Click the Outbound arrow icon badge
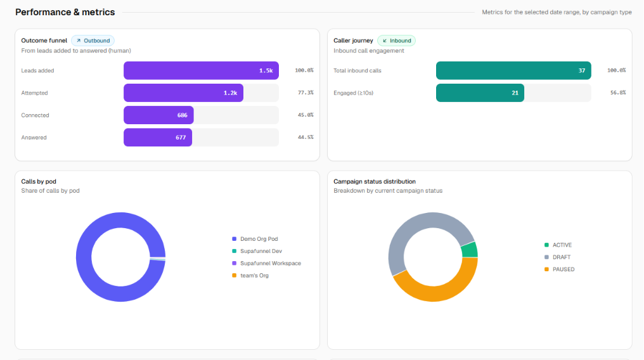 point(93,41)
